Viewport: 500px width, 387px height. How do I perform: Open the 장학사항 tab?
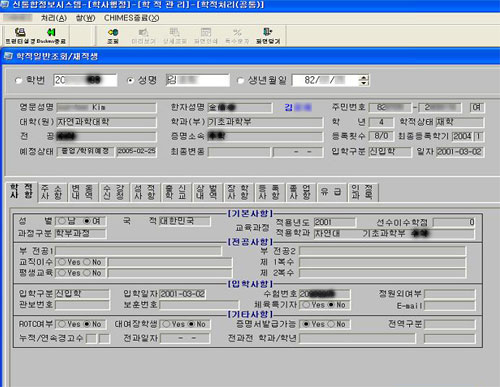tap(238, 192)
